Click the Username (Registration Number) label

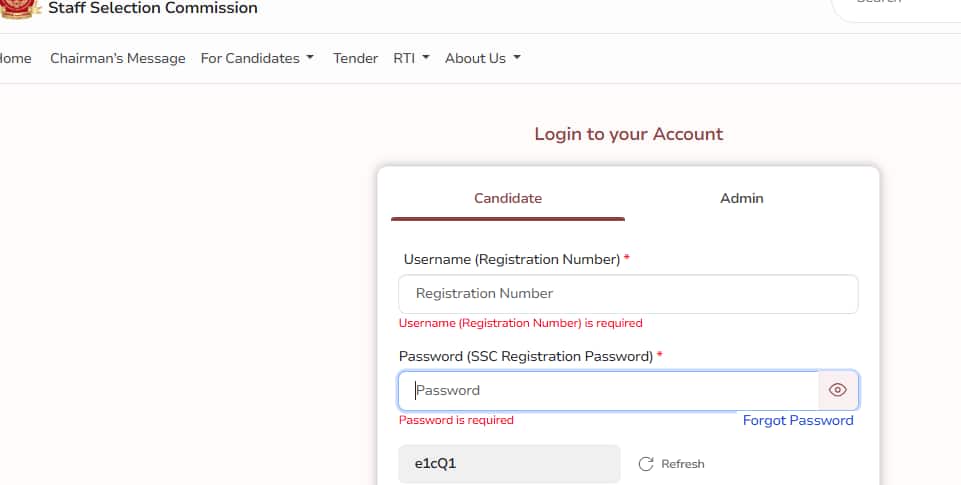point(512,259)
